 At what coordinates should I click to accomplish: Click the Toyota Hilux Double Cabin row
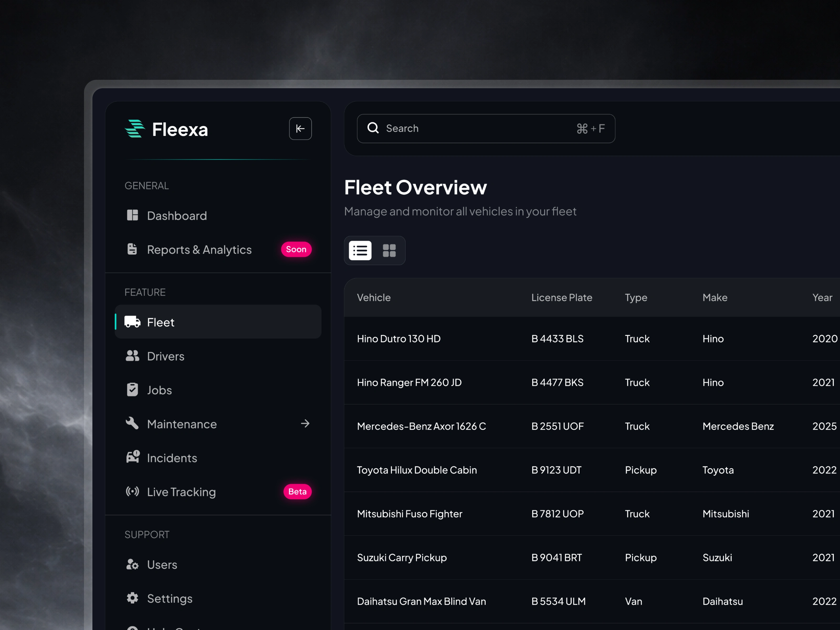(417, 470)
